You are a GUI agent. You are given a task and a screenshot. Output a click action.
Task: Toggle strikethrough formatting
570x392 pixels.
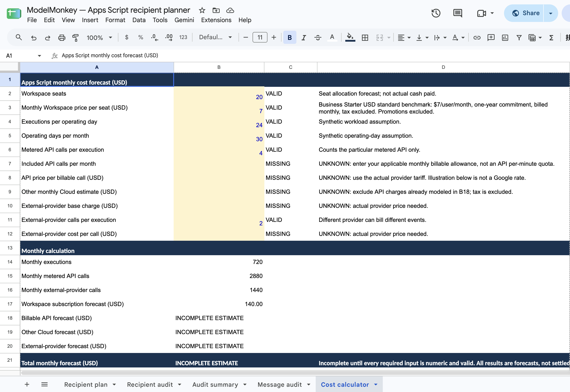[x=317, y=37]
